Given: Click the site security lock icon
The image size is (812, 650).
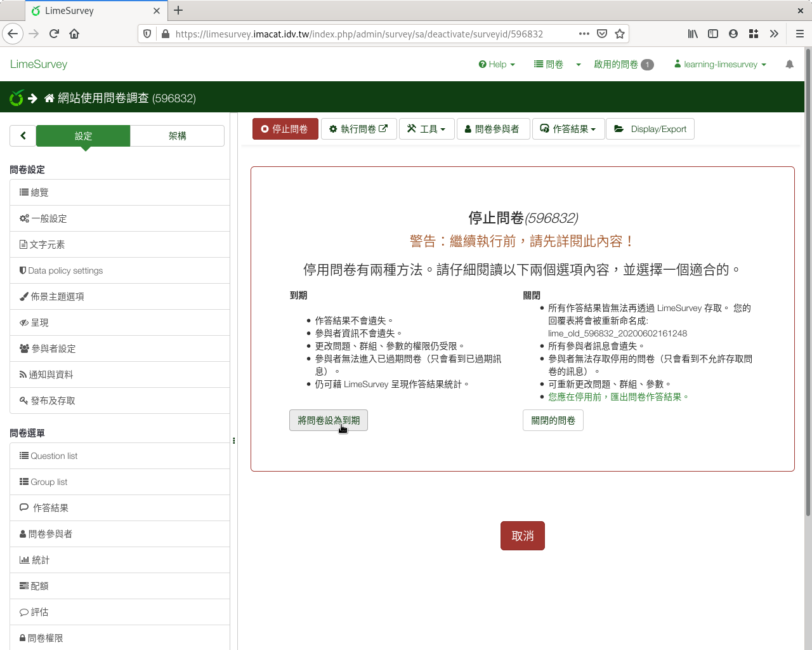Looking at the screenshot, I should tap(165, 34).
